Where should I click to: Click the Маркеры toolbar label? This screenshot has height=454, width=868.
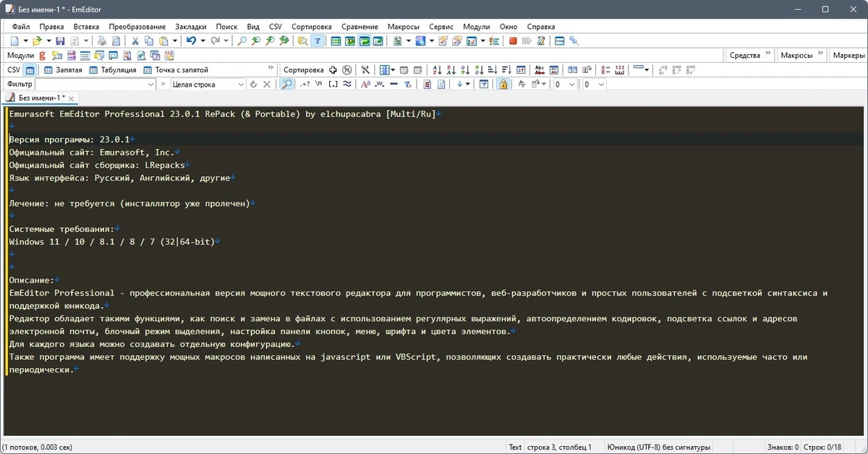[848, 56]
